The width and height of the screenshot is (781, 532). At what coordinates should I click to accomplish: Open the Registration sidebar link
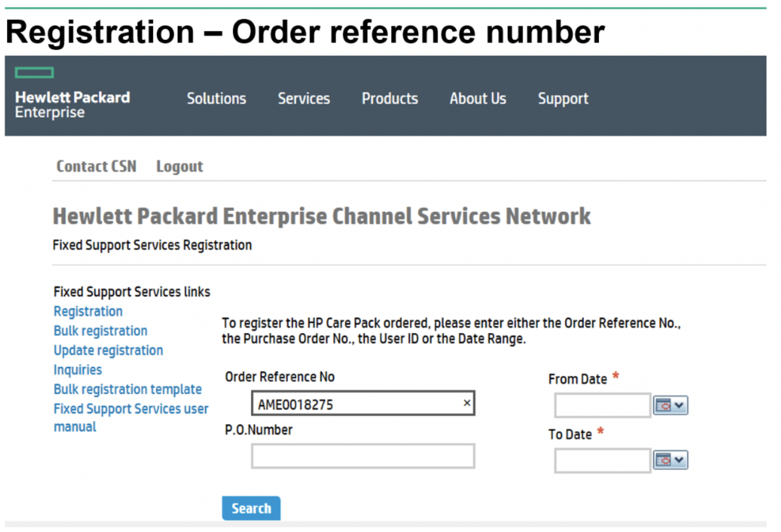(x=88, y=311)
